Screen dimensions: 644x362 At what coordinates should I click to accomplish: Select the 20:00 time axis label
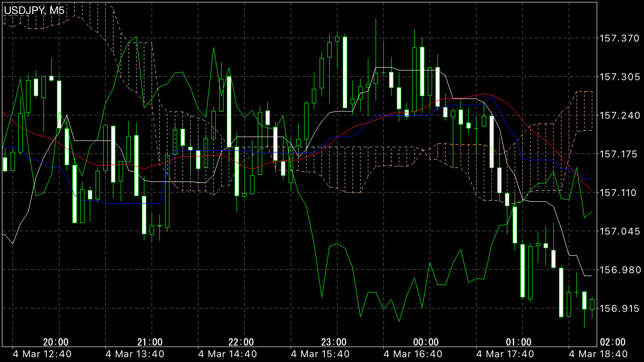56,342
